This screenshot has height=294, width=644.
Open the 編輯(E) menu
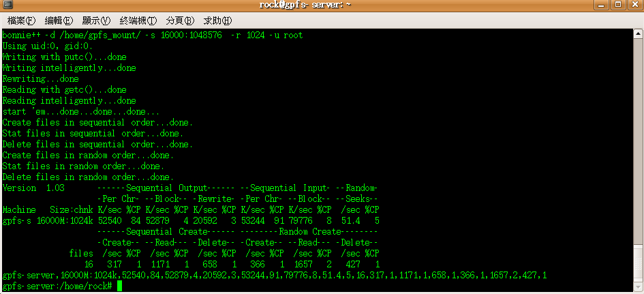(x=59, y=20)
